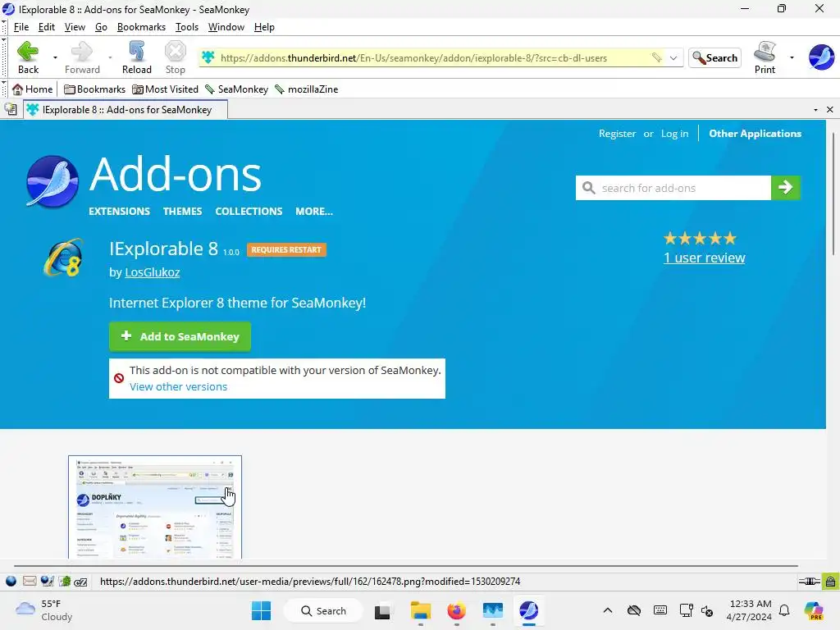
Task: Select the IExplorable 8 Add-ons tab
Action: 126,109
